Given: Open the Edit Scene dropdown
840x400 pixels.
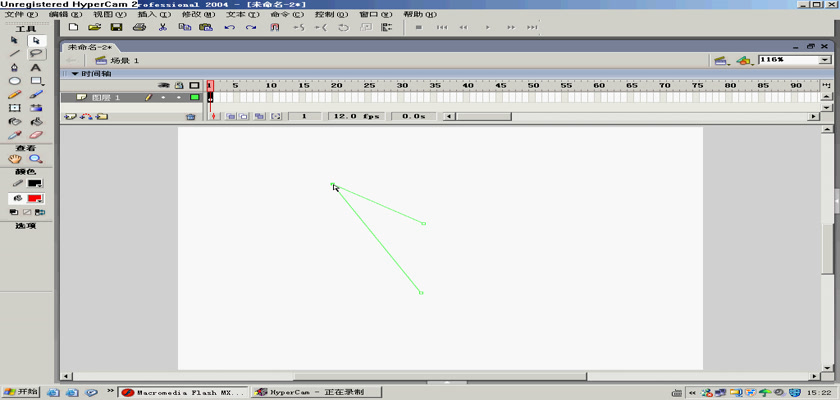Looking at the screenshot, I should [x=721, y=61].
